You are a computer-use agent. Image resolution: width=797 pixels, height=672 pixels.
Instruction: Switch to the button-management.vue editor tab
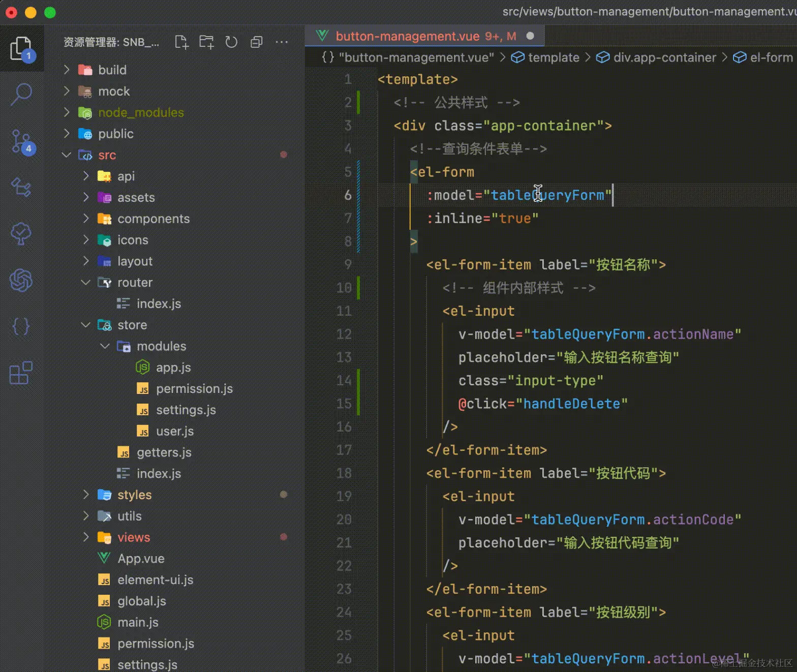(425, 36)
